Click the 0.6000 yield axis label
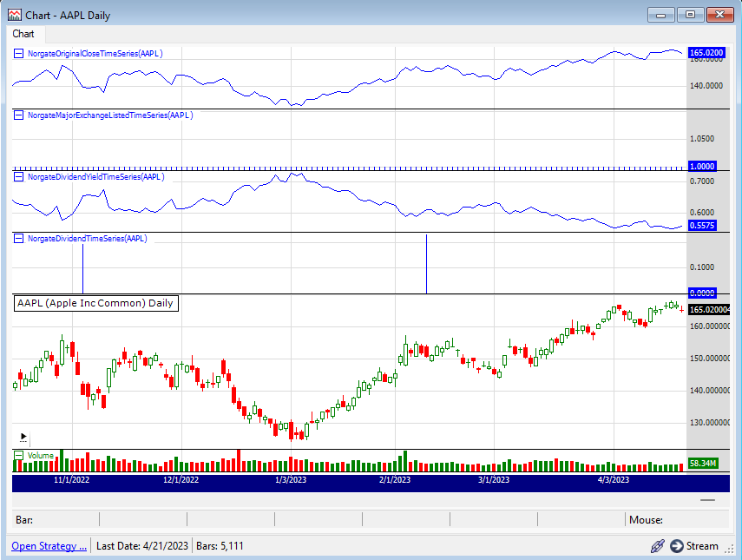The image size is (742, 560). click(702, 213)
